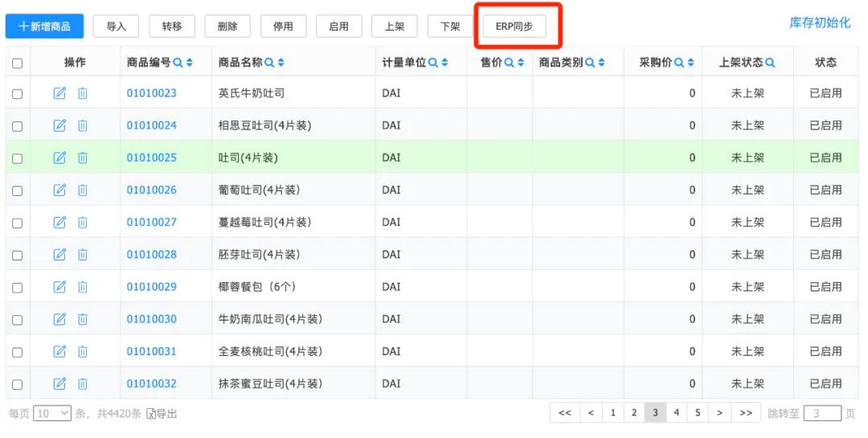
Task: Sort table by 售价 arrows
Action: [x=520, y=63]
